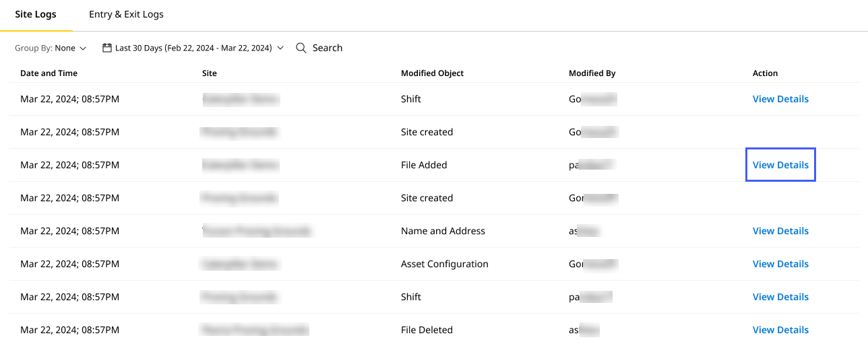The height and width of the screenshot is (346, 868).
Task: Click the Modified Object column header
Action: click(x=432, y=73)
